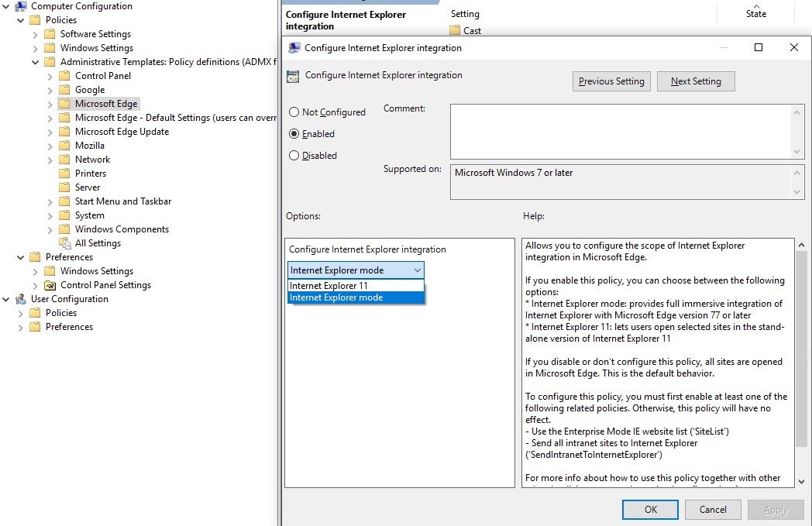Click the Help pane scrollbar up arrow
This screenshot has height=526, width=812.
click(802, 244)
